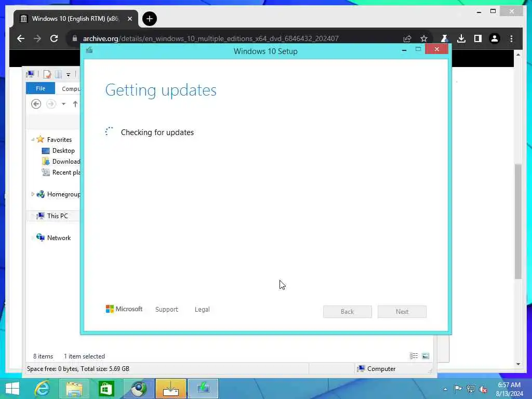Select Desktop in Explorer navigation pane
532x399 pixels.
(63, 150)
